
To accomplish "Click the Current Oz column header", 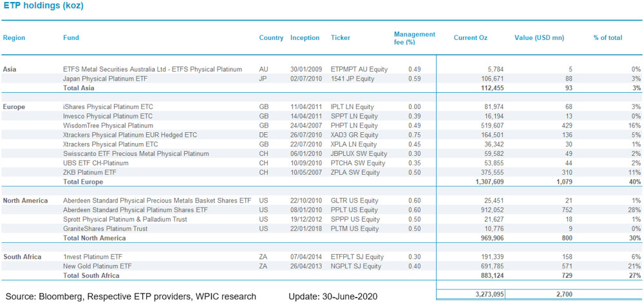I will pyautogui.click(x=470, y=38).
